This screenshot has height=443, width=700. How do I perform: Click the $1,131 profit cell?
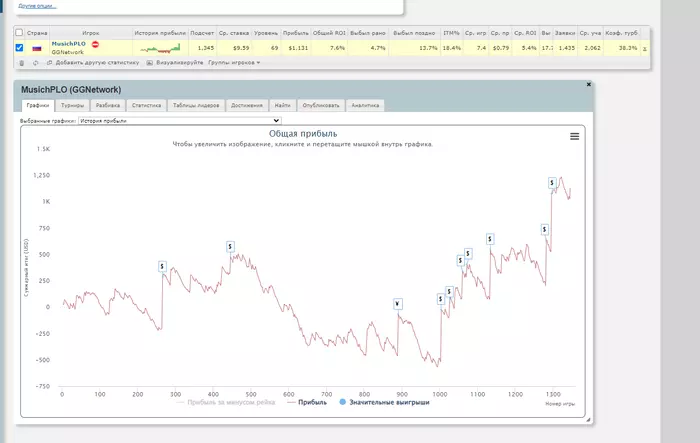[x=298, y=48]
